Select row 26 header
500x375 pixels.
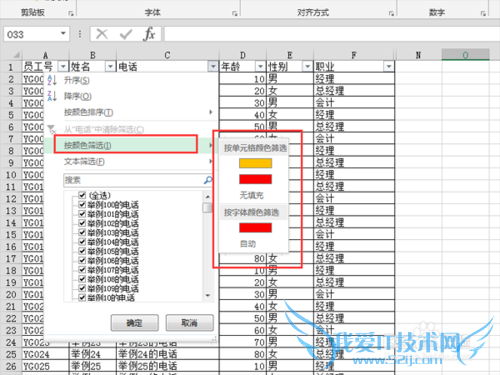(11, 366)
